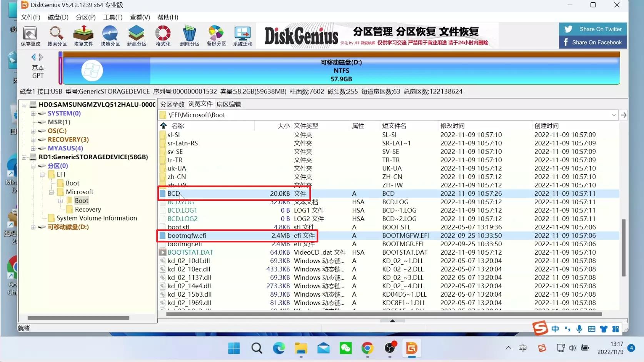The height and width of the screenshot is (362, 644).
Task: Click the 保存更改 (Save Changes) toolbar icon
Action: click(x=30, y=35)
